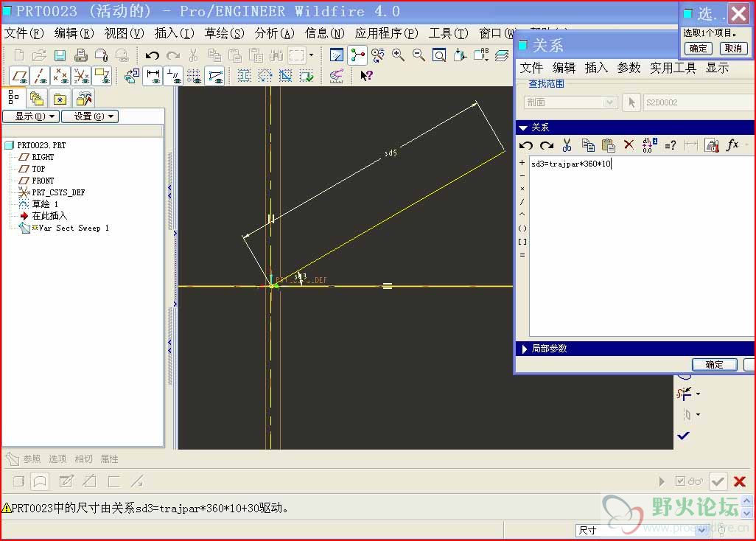Click the Shade closed loops icon
This screenshot has height=541, width=756.
[244, 76]
